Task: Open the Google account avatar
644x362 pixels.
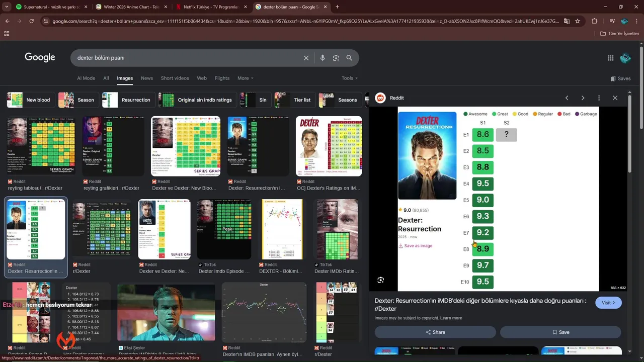Action: point(625,58)
